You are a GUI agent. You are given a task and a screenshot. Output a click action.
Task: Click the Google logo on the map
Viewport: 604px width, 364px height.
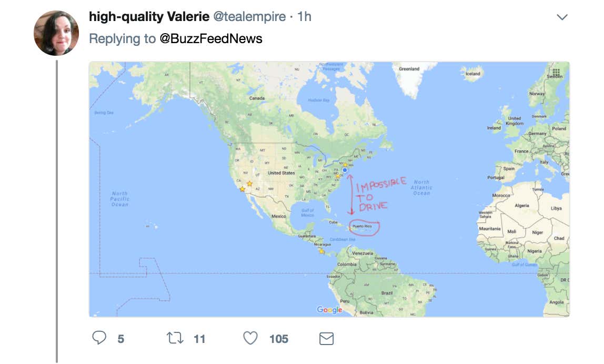coord(329,310)
